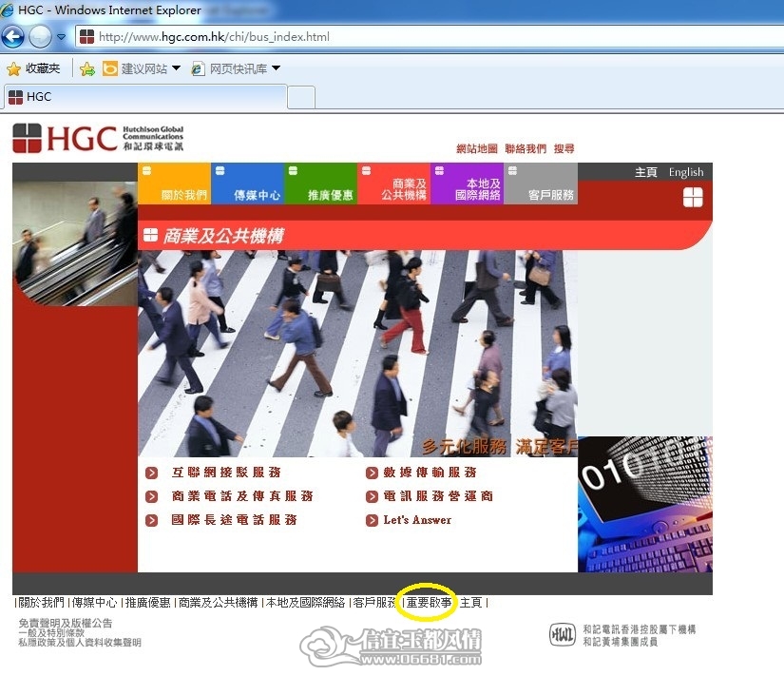Click the HGC logo at page top
Image resolution: width=784 pixels, height=676 pixels.
click(x=98, y=138)
